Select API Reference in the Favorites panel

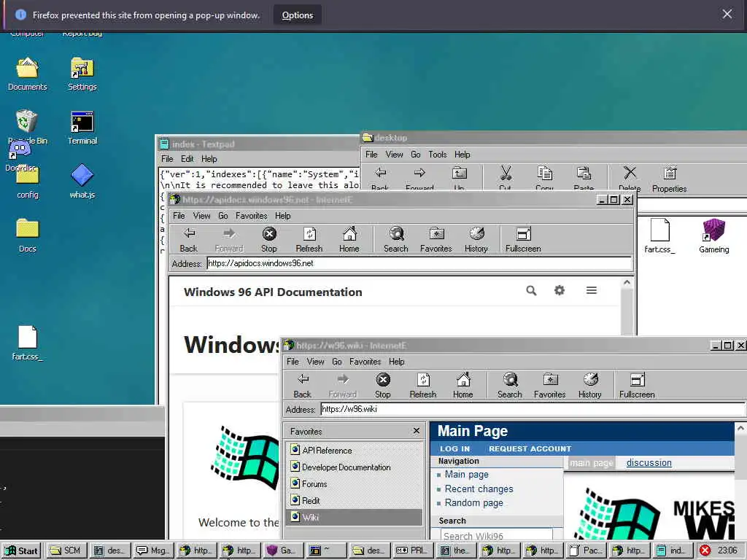(355, 450)
